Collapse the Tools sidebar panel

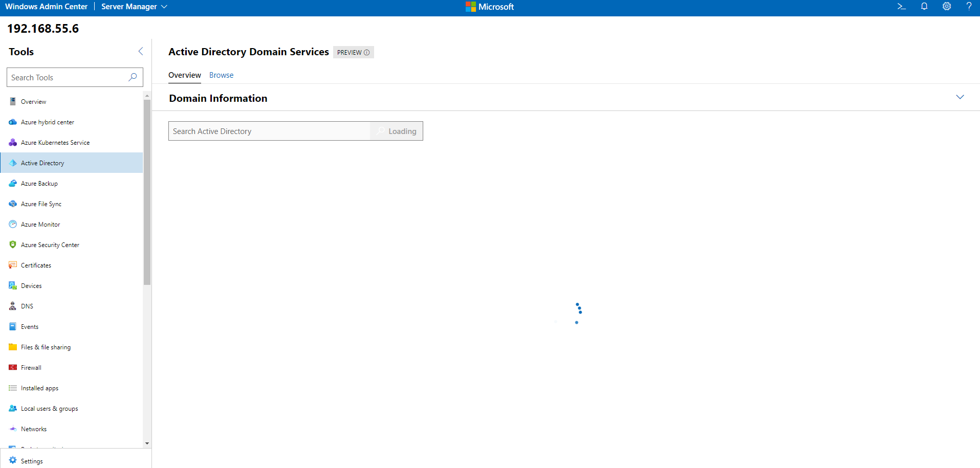point(140,51)
